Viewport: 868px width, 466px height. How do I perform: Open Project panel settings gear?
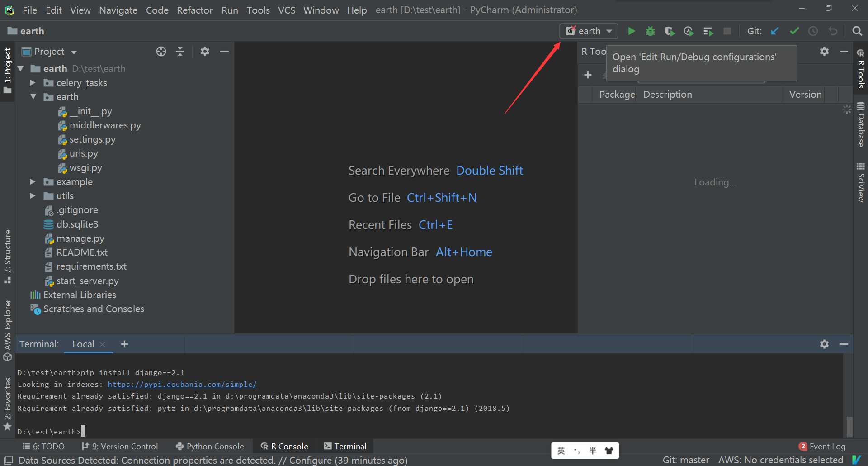[205, 52]
